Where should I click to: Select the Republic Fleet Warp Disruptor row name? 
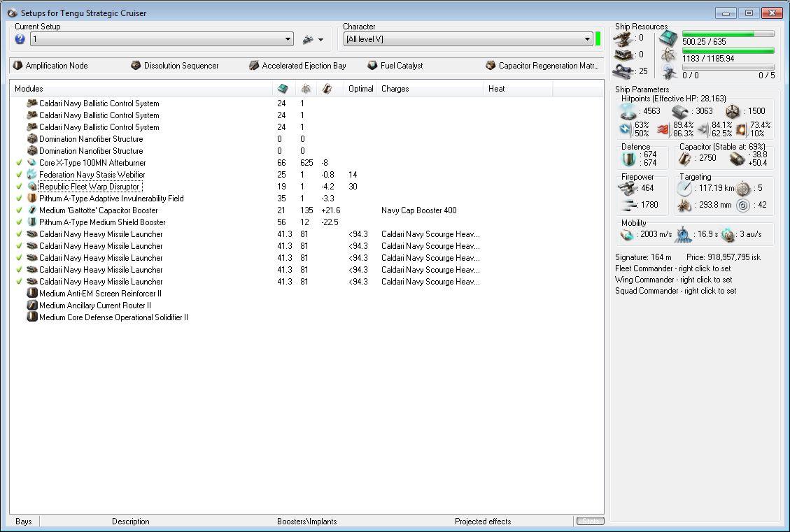click(89, 187)
